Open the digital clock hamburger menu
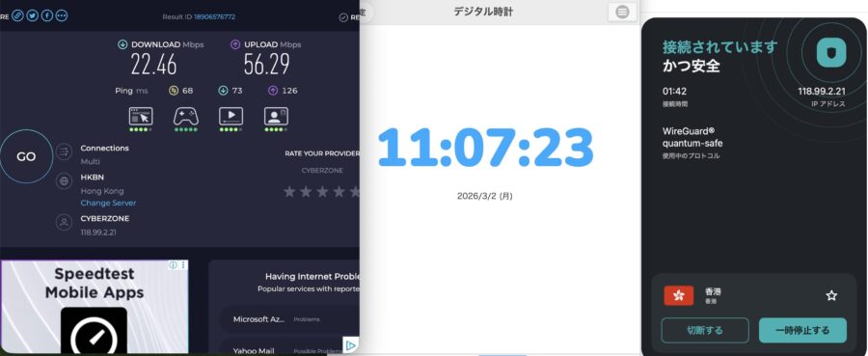This screenshot has width=868, height=356. [622, 12]
